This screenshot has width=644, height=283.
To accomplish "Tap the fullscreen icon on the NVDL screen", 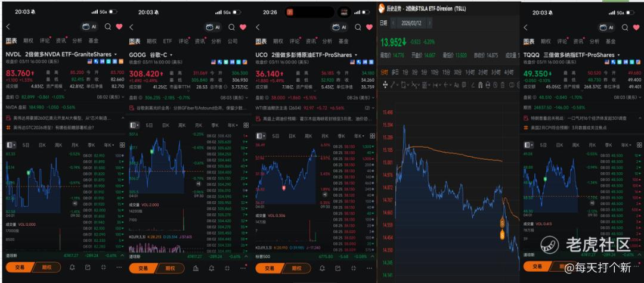I will pos(104,268).
